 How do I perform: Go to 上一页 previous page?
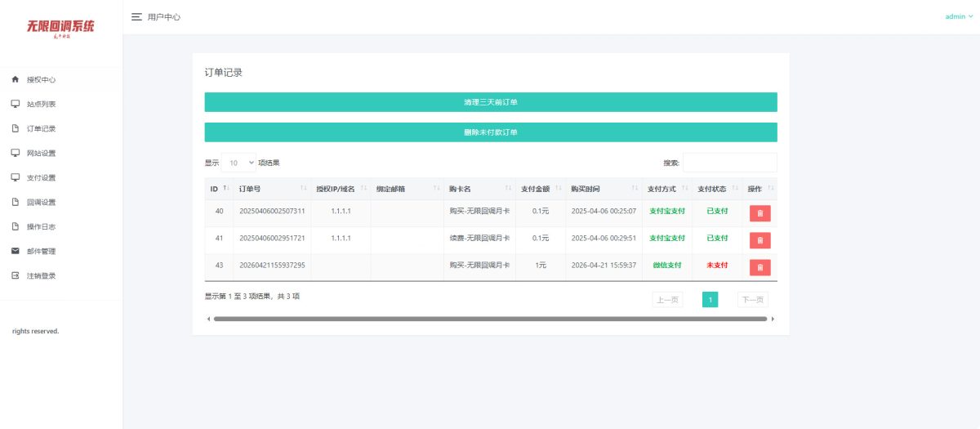[x=667, y=300]
